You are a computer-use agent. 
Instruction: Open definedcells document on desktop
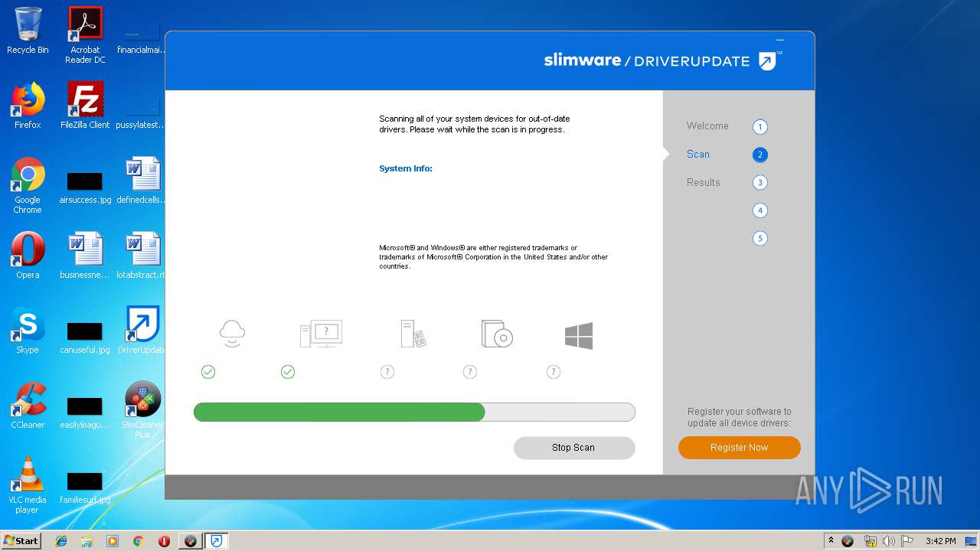point(142,181)
